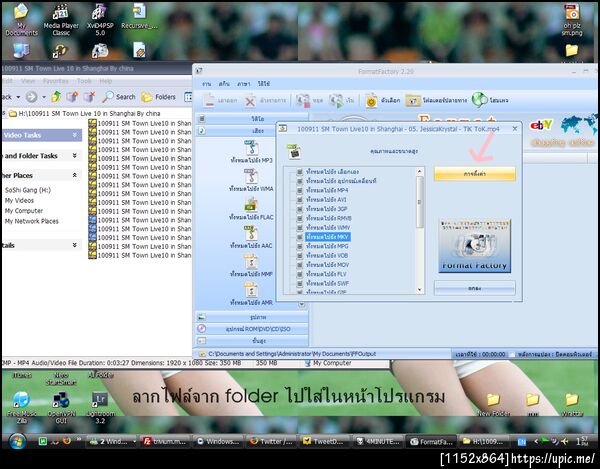Click the Start conversion icon with green arrow

(x=336, y=101)
